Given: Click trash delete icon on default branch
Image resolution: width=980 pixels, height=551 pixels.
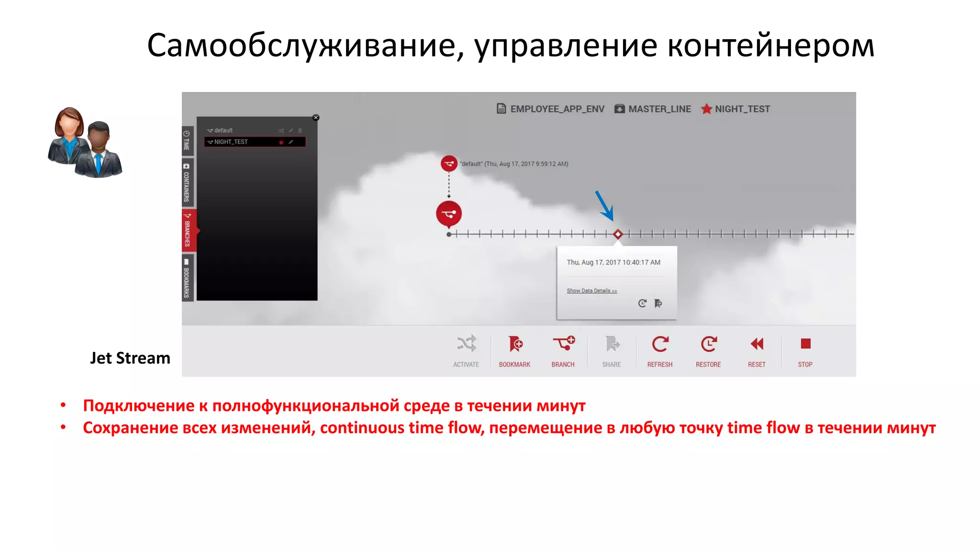Looking at the screenshot, I should [300, 131].
